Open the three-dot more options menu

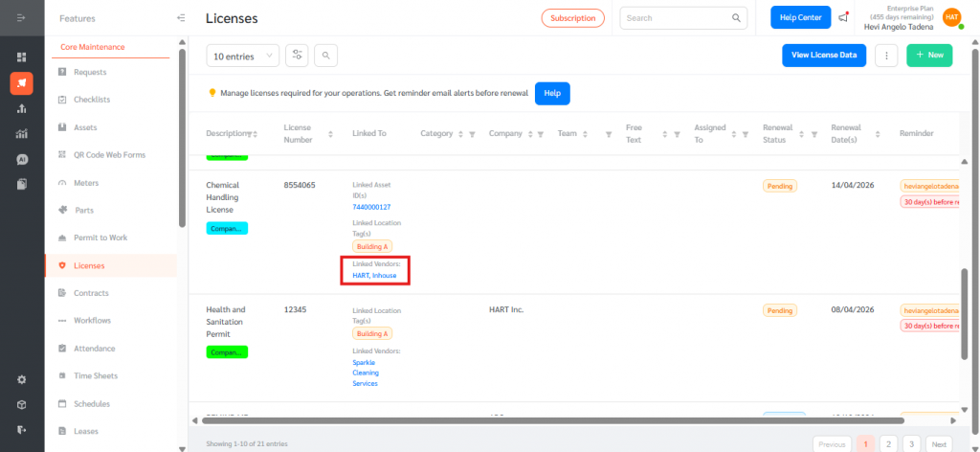(887, 56)
